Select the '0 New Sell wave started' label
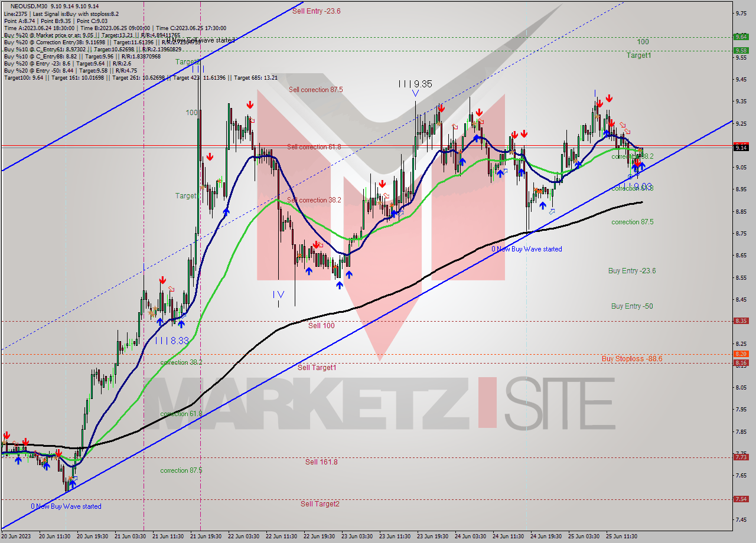The image size is (756, 543). pos(200,40)
